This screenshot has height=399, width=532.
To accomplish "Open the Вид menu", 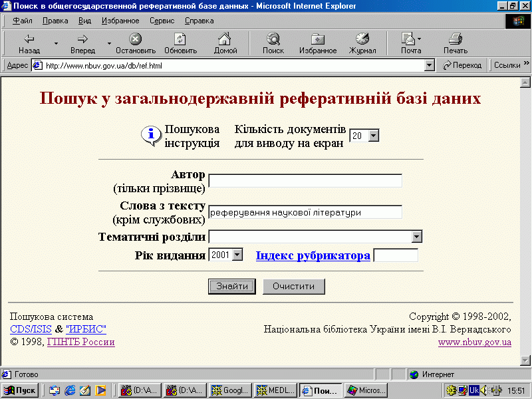I will 85,21.
